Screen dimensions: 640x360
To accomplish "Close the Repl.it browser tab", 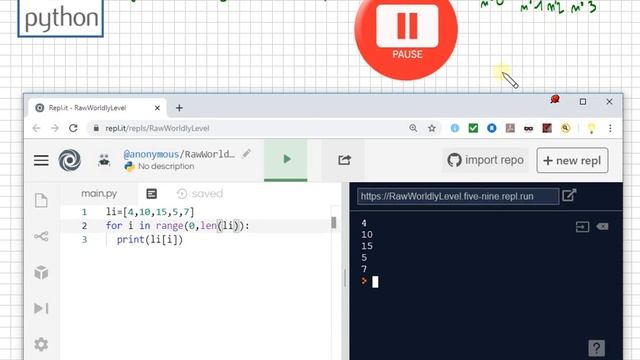I will coord(157,108).
